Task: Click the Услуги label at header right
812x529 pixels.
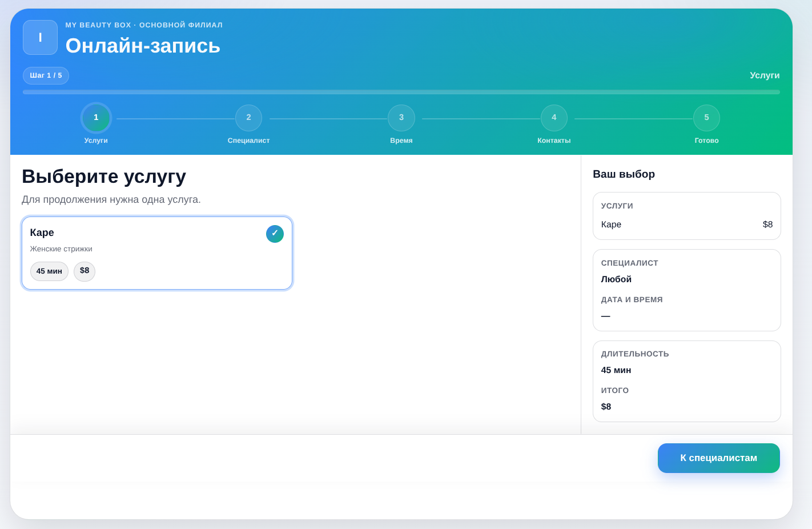Action: tap(764, 75)
